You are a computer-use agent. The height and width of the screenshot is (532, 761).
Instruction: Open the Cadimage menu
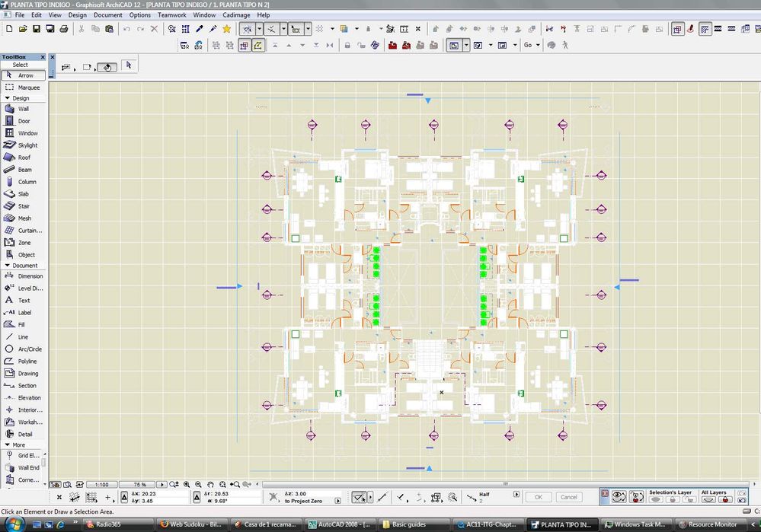pos(236,15)
